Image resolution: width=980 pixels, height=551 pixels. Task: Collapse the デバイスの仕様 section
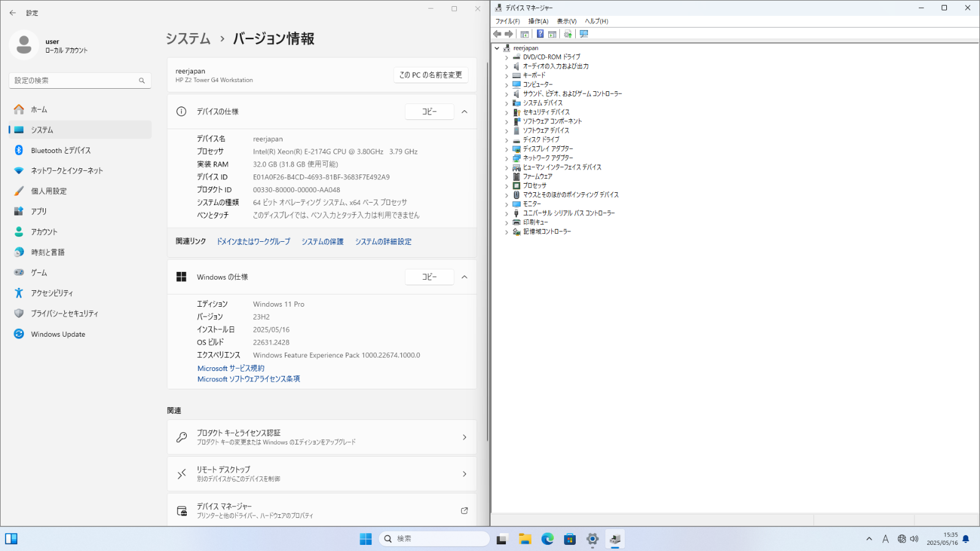pyautogui.click(x=464, y=111)
